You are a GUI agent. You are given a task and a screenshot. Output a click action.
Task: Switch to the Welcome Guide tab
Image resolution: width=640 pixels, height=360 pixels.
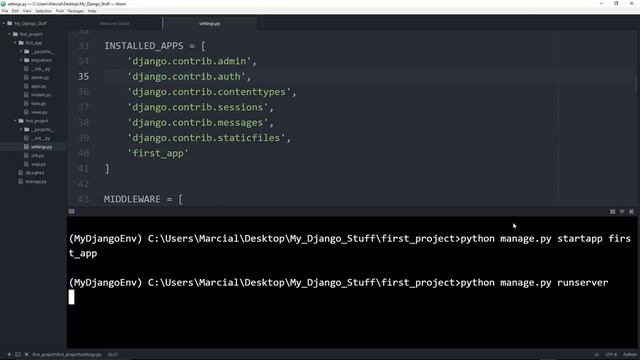tap(115, 24)
